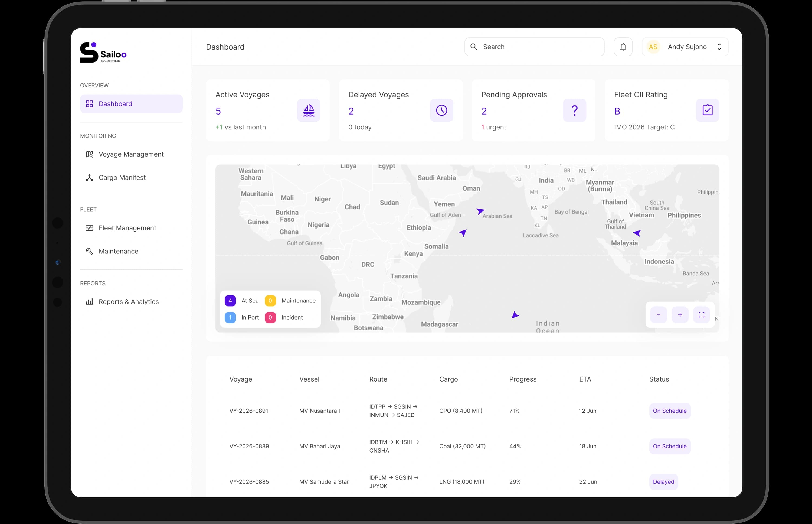Click the In Port count badge
This screenshot has width=812, height=524.
pos(230,317)
